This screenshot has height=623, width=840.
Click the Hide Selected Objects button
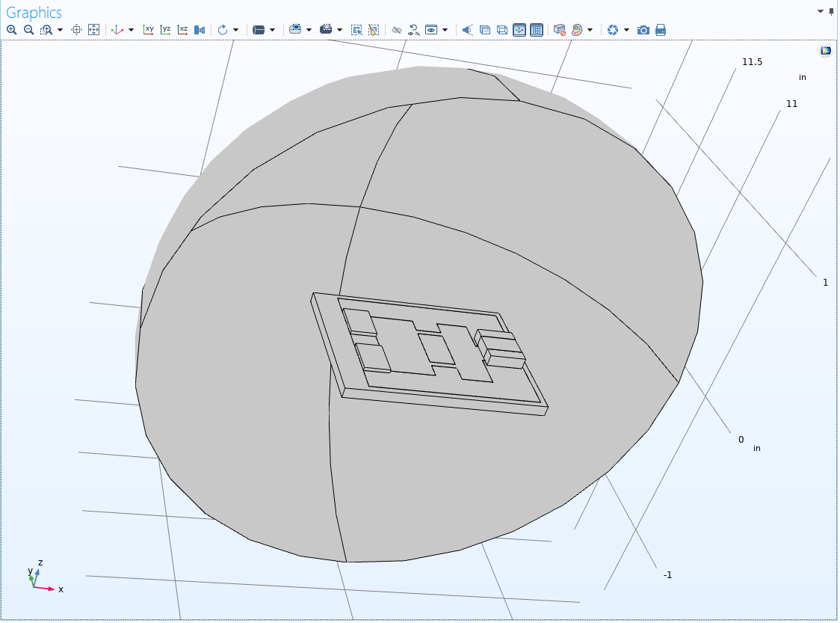click(x=397, y=30)
